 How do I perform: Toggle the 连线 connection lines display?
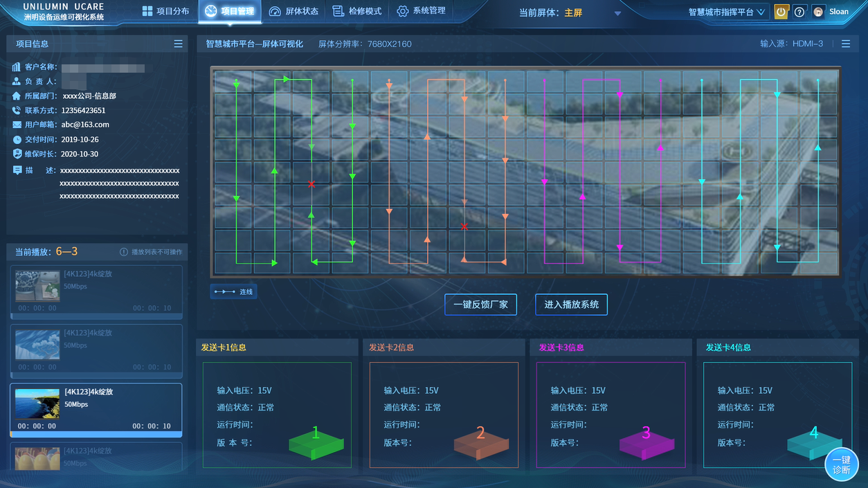[233, 292]
